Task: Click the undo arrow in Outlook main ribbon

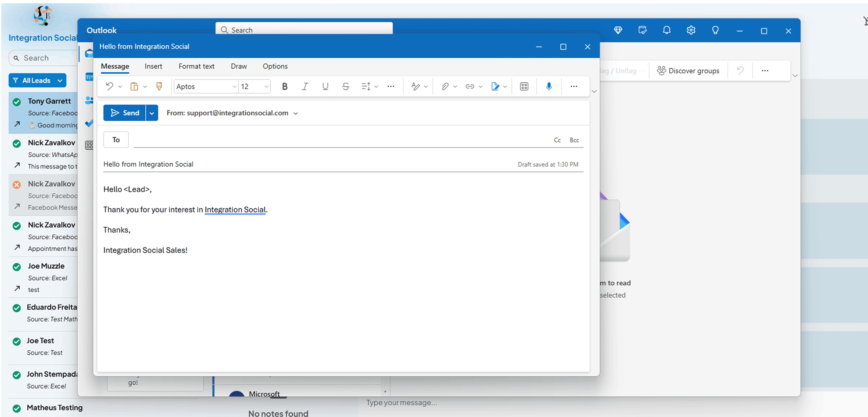Action: pyautogui.click(x=740, y=71)
